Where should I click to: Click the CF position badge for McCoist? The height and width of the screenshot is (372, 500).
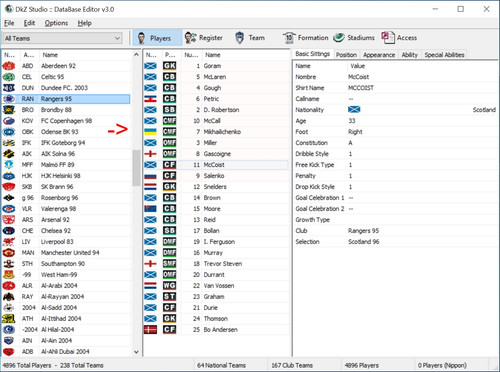coord(169,165)
